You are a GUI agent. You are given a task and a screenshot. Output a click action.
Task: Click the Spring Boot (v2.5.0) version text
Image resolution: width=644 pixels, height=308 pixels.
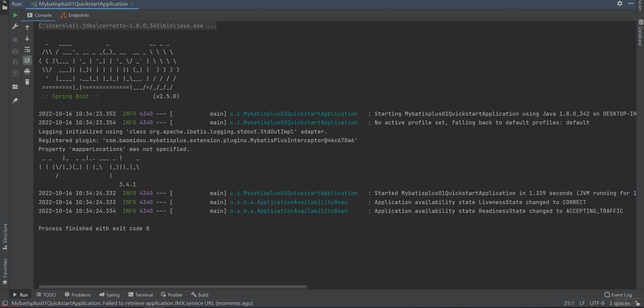(166, 97)
